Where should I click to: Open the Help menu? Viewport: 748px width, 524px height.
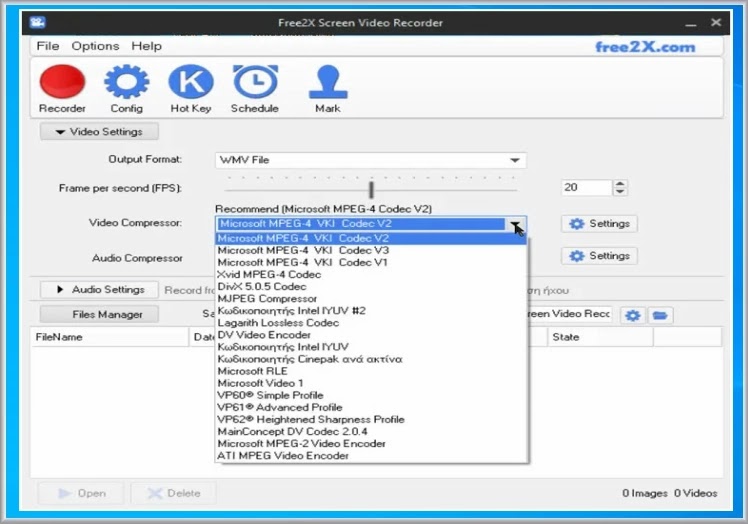point(146,46)
